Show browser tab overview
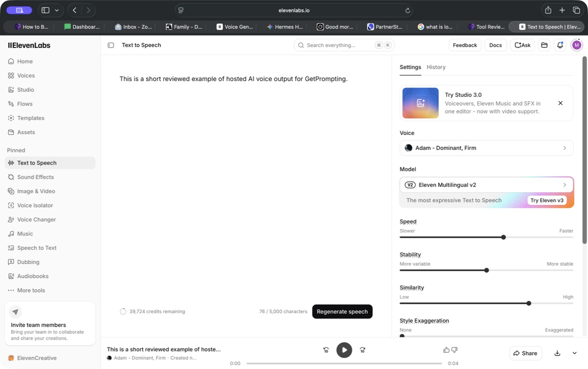This screenshot has width=588, height=369. 576,10
